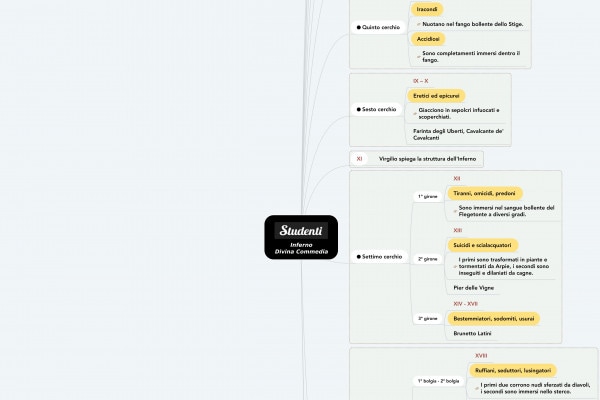Click the note icon beside 'Nuotano nel fango'
The height and width of the screenshot is (400, 600).
417,22
